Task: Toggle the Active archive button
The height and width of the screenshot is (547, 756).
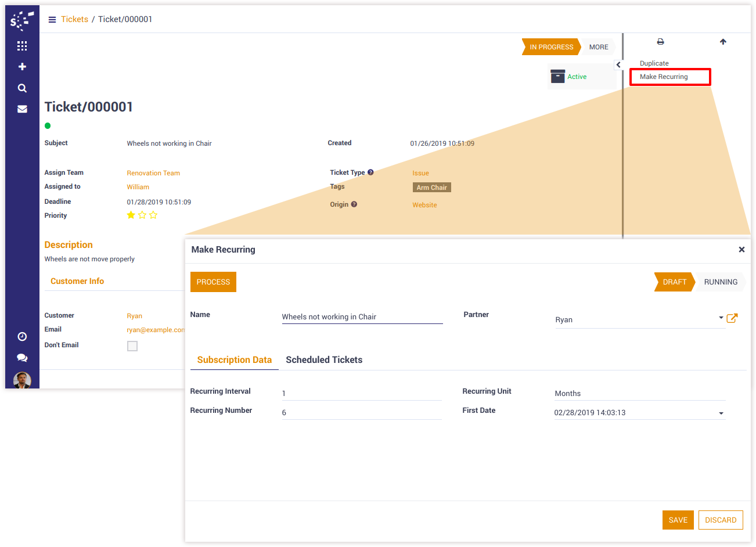Action: pyautogui.click(x=569, y=77)
